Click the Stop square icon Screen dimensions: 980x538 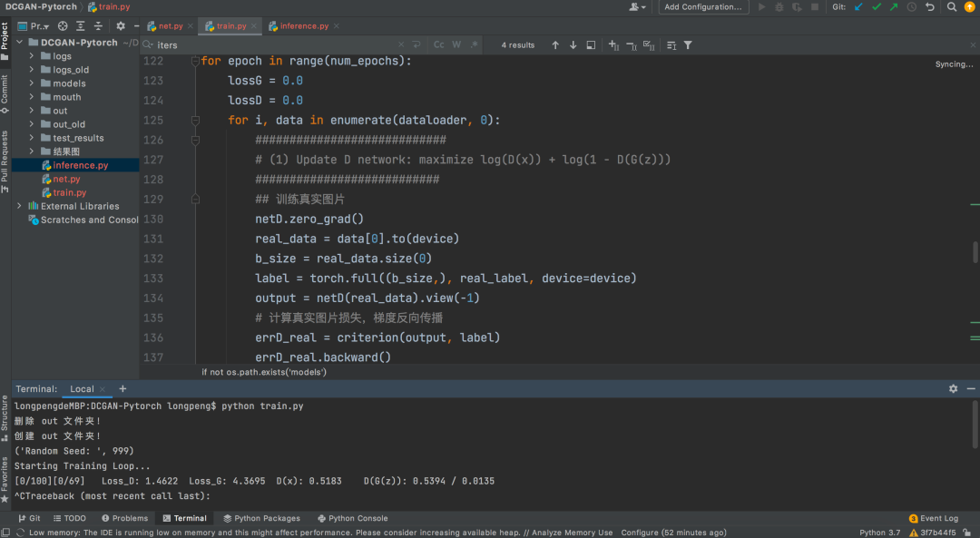[x=814, y=7]
